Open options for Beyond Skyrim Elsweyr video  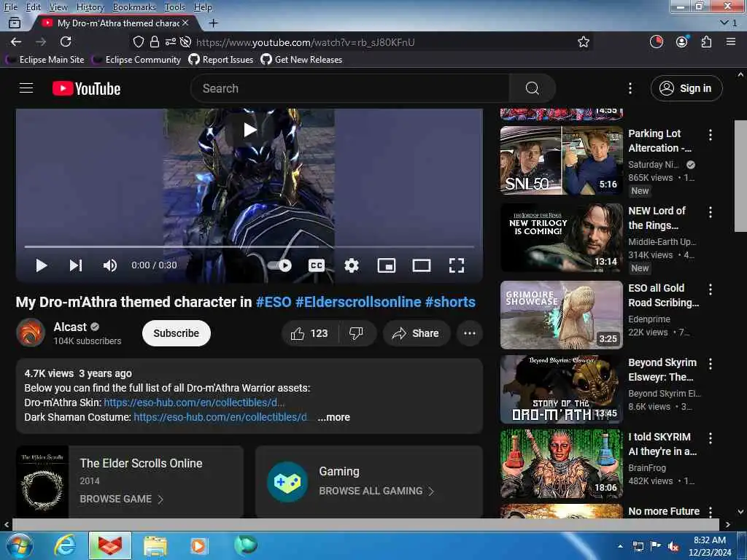[711, 364]
